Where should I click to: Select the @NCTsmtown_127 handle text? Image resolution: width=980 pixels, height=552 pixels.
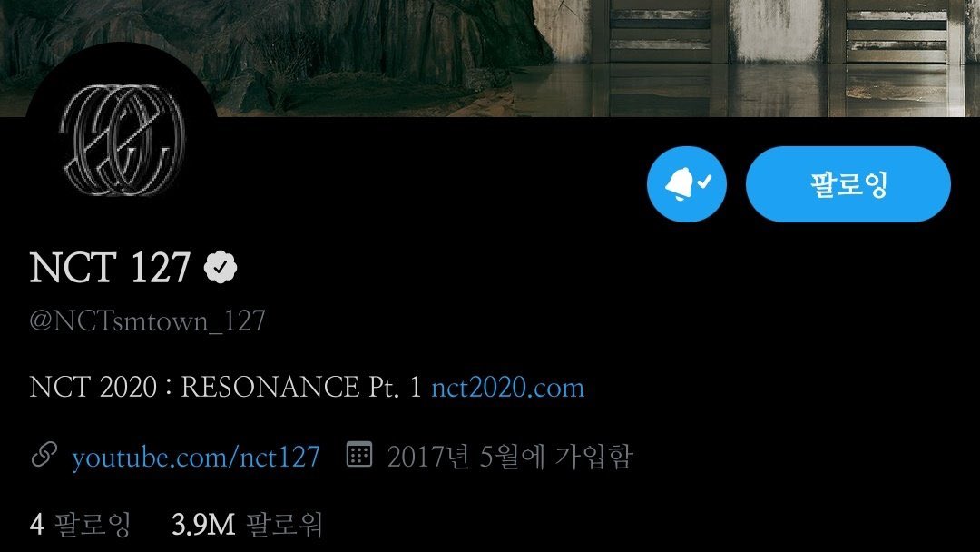(x=148, y=320)
